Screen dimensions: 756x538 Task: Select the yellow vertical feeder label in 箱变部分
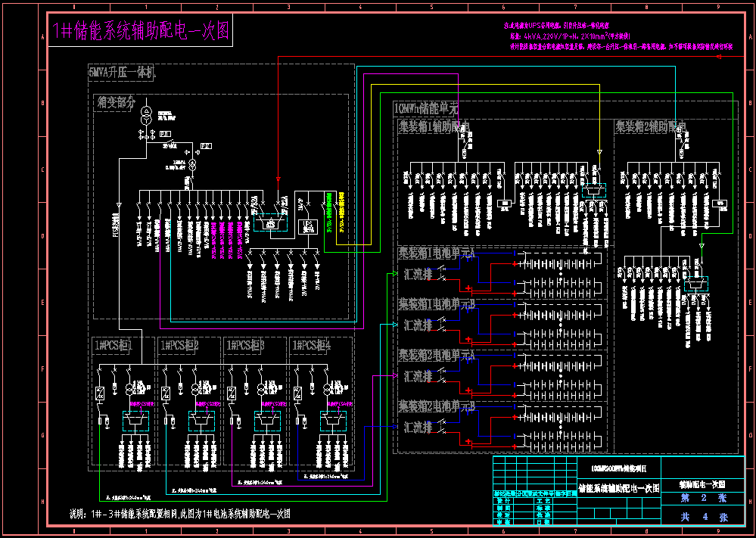341,213
